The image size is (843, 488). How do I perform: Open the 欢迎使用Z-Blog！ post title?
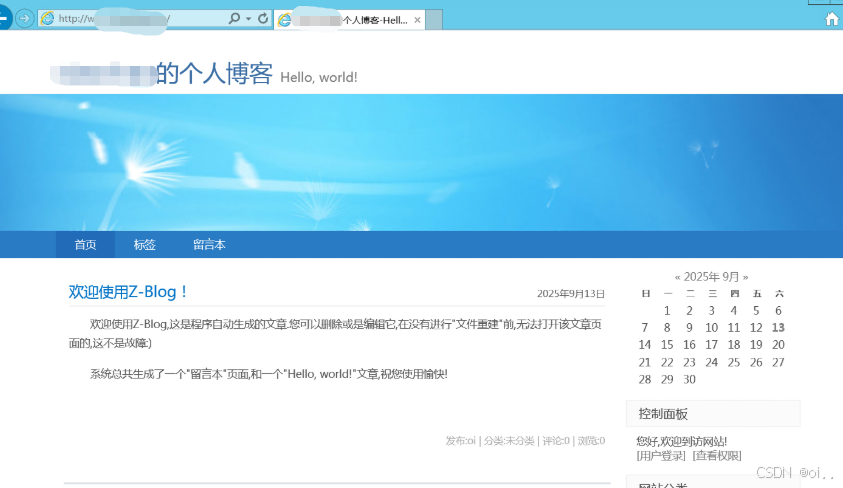pos(128,292)
